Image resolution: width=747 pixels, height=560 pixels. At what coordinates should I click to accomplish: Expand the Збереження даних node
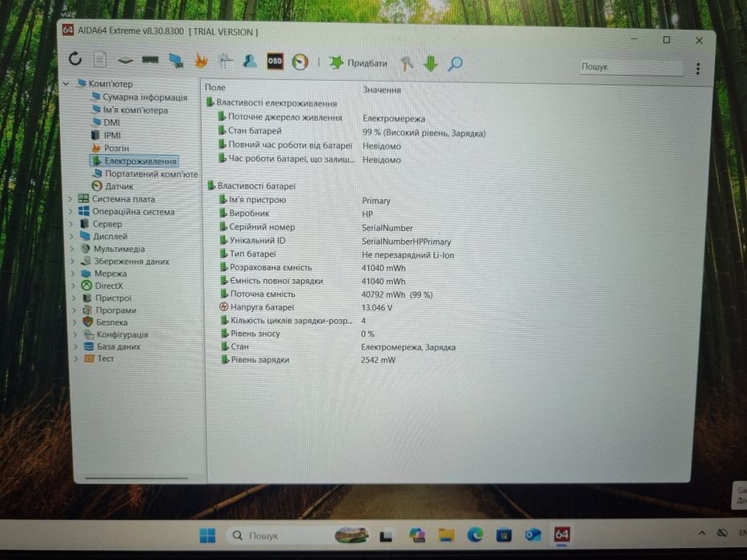click(73, 261)
